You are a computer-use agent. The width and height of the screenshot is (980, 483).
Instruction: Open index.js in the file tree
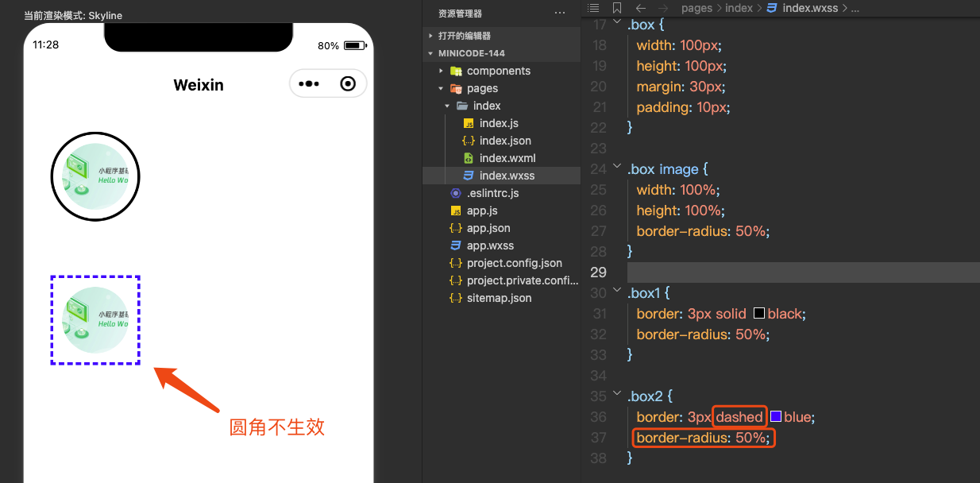(x=499, y=123)
